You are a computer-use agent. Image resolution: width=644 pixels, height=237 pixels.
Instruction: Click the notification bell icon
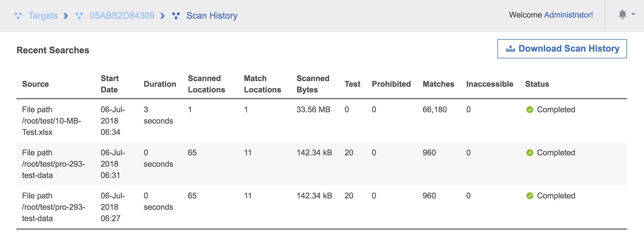point(622,14)
